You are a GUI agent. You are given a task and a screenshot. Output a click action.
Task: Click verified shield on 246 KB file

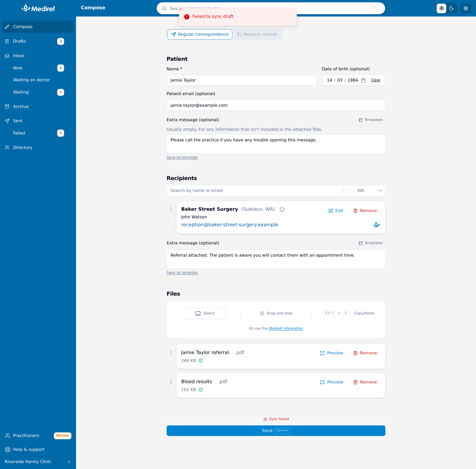click(x=200, y=361)
